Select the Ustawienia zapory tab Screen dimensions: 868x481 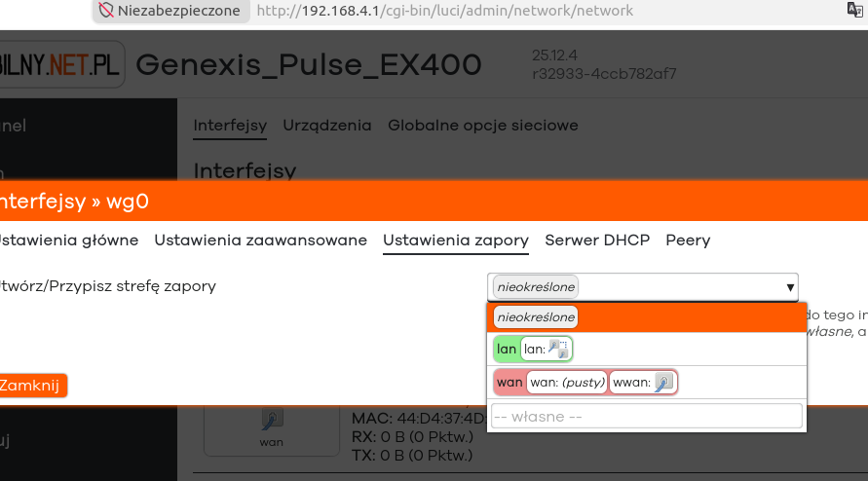click(456, 240)
